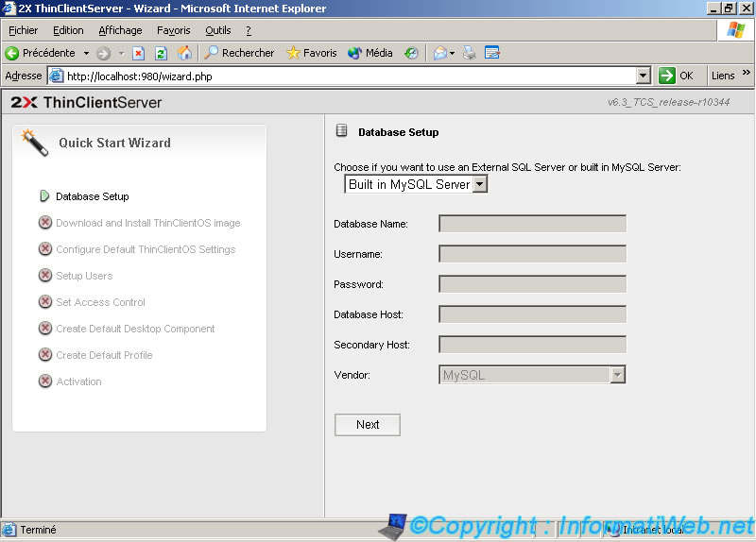The image size is (756, 542).
Task: Click the Password input field
Action: click(x=532, y=284)
